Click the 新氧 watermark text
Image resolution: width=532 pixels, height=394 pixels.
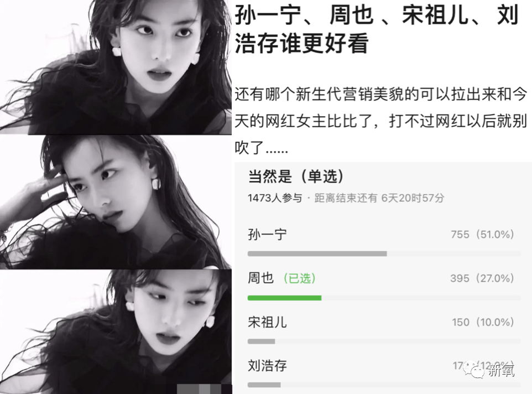(x=501, y=370)
